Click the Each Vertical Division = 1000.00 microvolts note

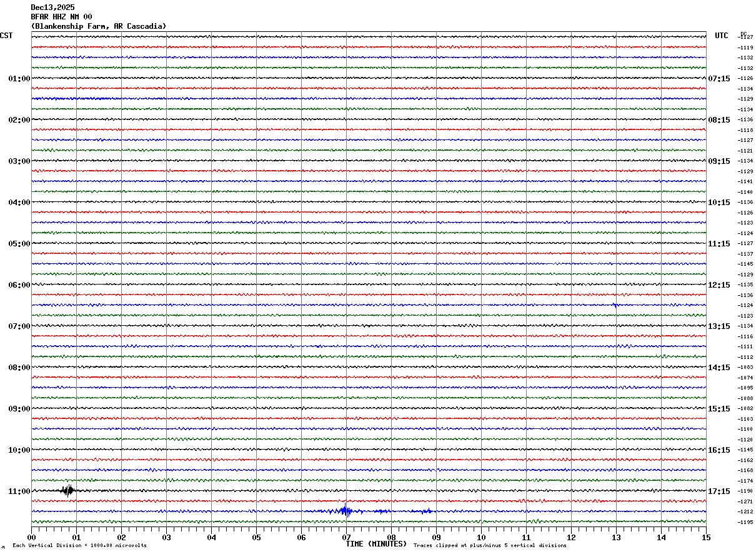(80, 545)
